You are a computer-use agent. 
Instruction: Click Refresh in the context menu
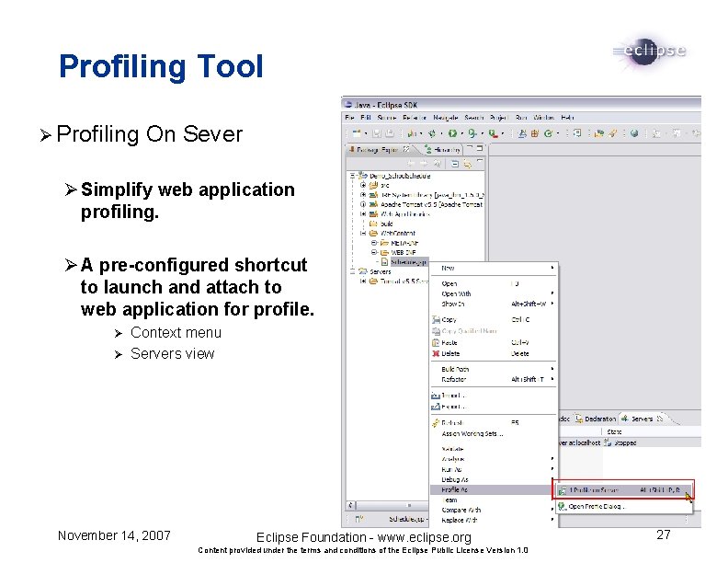[494, 423]
